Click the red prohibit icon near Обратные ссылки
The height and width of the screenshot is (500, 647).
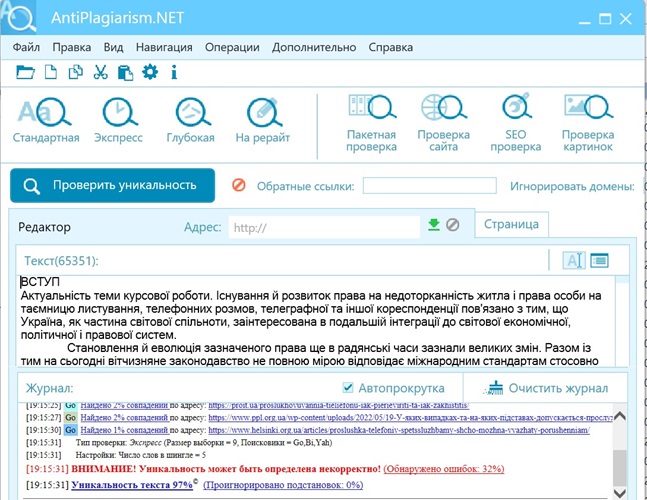tap(238, 185)
